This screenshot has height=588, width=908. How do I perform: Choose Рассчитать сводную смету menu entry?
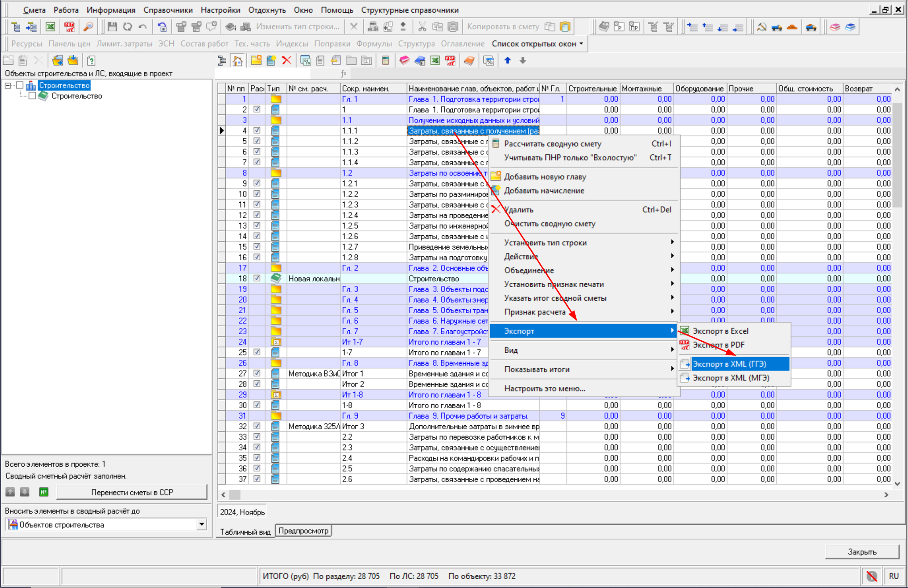584,144
